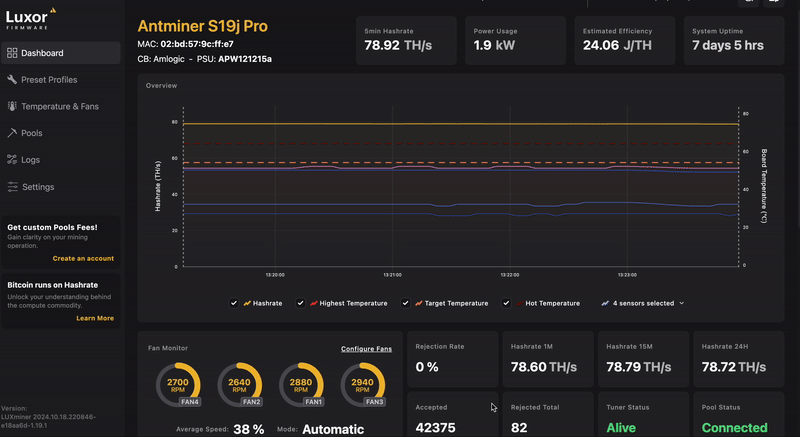Click the Power Usage 1.9 kW card

pyautogui.click(x=515, y=40)
